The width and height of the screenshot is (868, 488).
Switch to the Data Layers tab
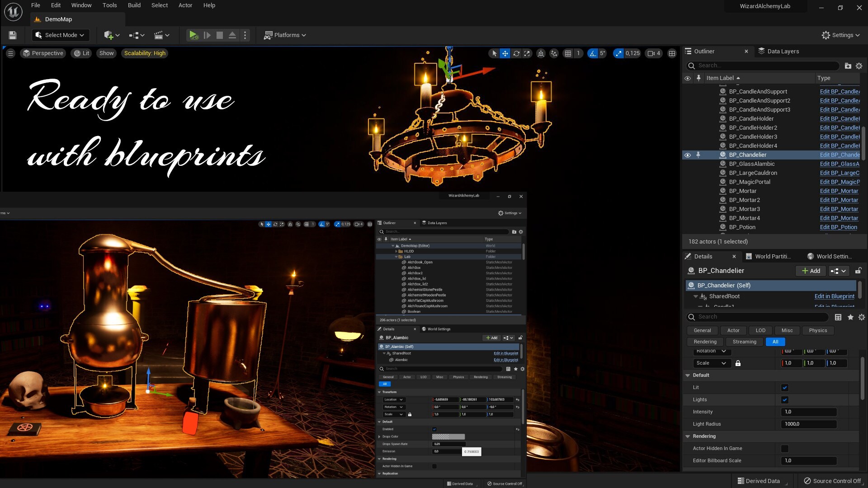coord(783,51)
